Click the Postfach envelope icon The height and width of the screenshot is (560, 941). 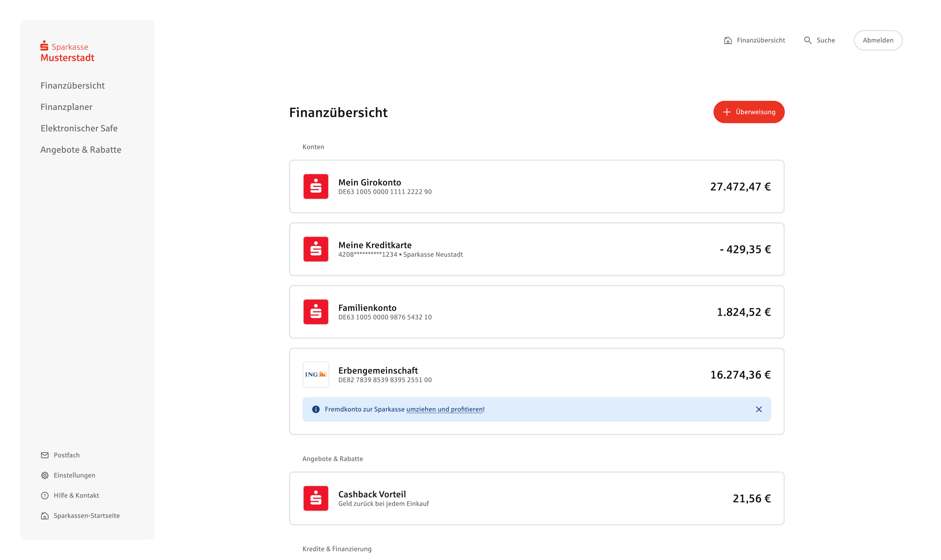[45, 455]
